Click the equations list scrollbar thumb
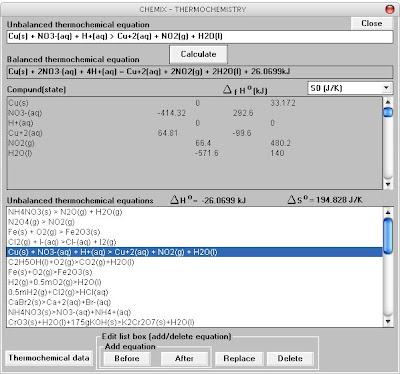This screenshot has width=400, height=374. pyautogui.click(x=388, y=236)
